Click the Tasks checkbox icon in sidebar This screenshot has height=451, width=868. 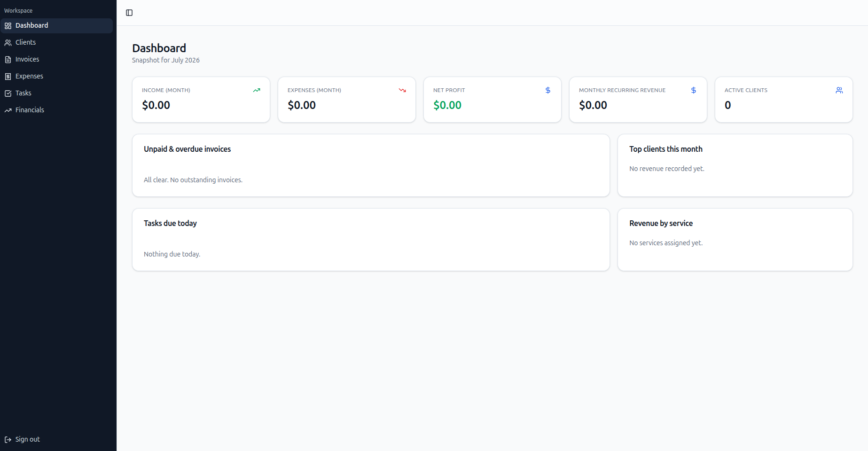(8, 93)
